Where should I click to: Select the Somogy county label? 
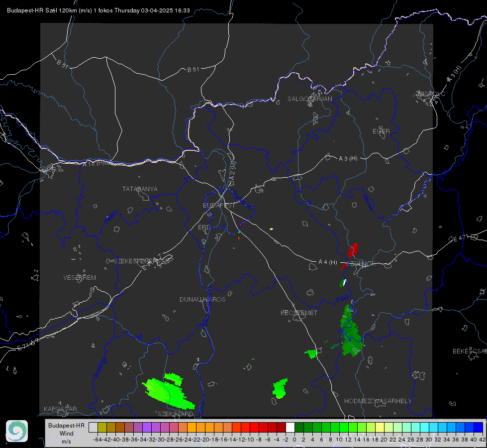pos(99,367)
